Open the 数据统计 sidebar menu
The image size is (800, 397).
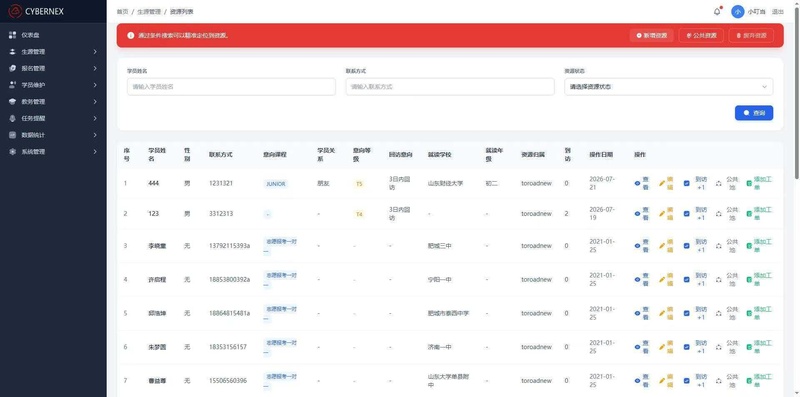[x=53, y=135]
